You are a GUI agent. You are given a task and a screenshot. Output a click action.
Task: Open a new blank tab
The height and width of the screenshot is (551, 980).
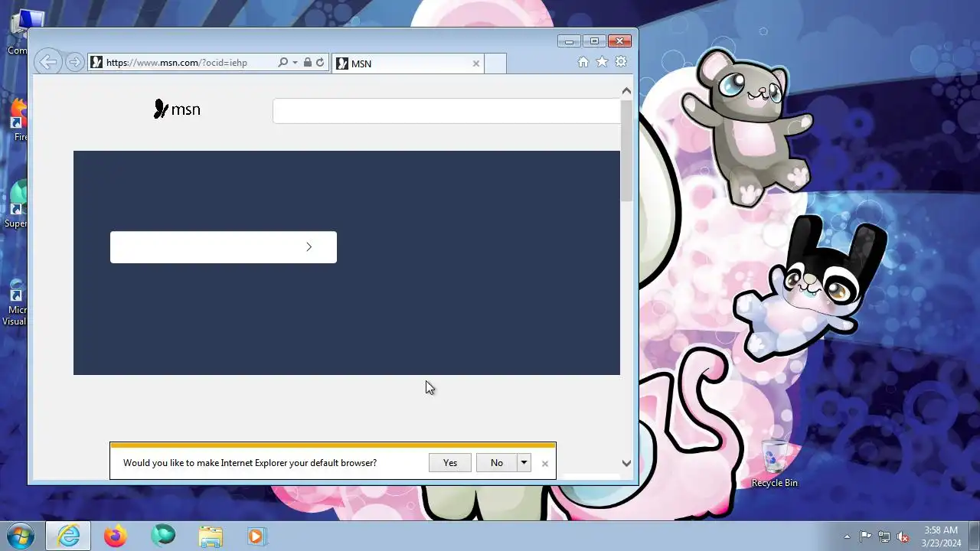(x=495, y=64)
